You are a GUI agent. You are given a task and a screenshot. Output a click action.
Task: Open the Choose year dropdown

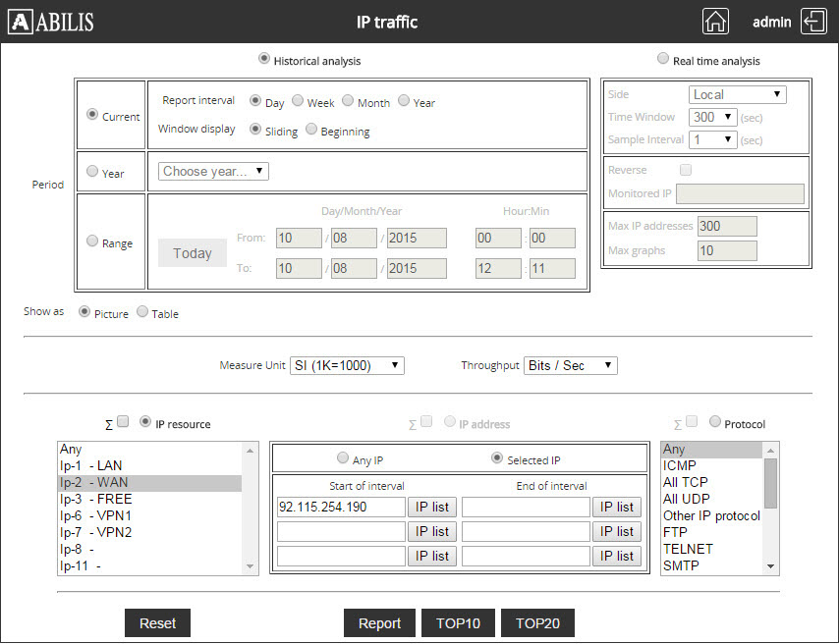click(212, 170)
